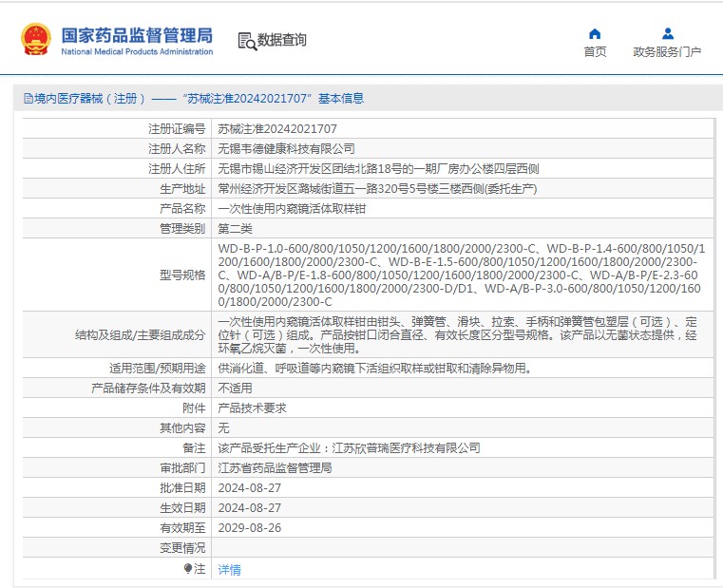Click the 注册证编号 row label
Image resolution: width=723 pixels, height=588 pixels.
pyautogui.click(x=177, y=128)
